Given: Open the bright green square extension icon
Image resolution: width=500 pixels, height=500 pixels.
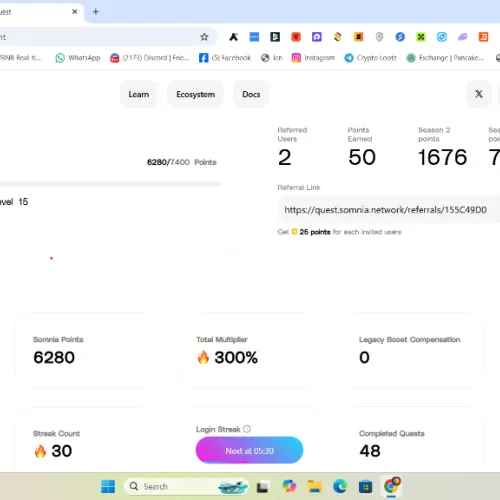Looking at the screenshot, I should click(x=421, y=37).
